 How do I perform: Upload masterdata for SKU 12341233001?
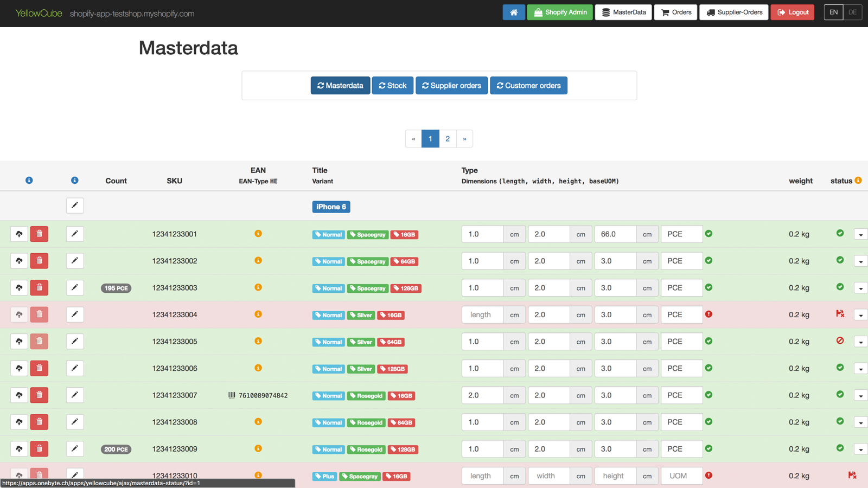[19, 234]
